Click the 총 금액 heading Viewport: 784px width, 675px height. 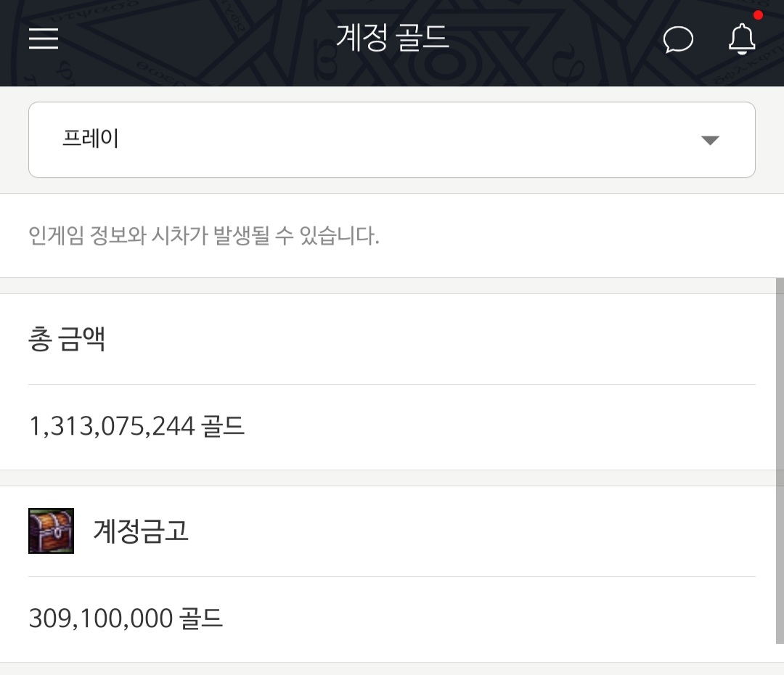coord(67,338)
